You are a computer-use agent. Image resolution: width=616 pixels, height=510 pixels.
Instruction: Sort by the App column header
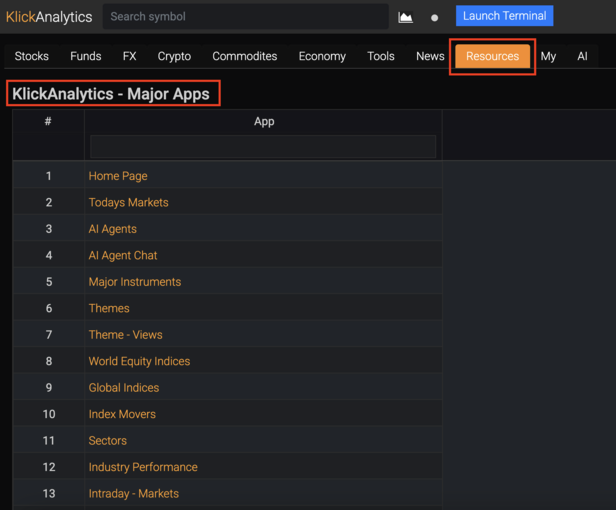[264, 122]
